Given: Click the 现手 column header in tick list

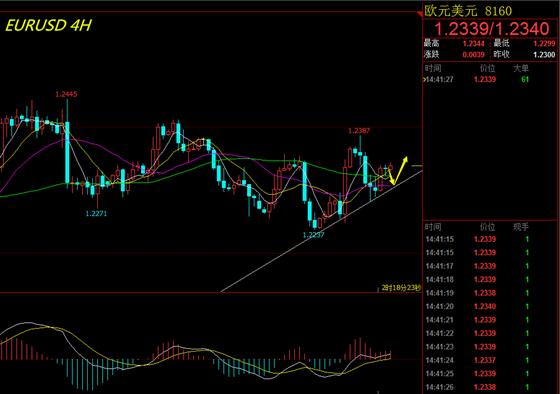Looking at the screenshot, I should [521, 227].
